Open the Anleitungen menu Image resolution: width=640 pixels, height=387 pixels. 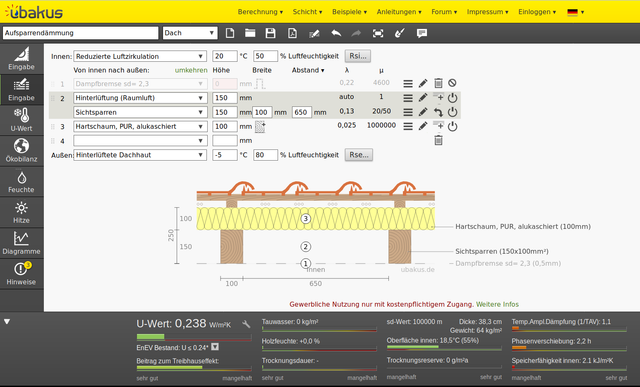coord(399,12)
